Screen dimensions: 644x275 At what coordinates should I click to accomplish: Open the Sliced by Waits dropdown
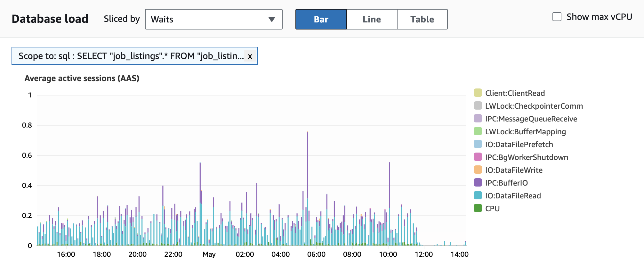tap(213, 19)
